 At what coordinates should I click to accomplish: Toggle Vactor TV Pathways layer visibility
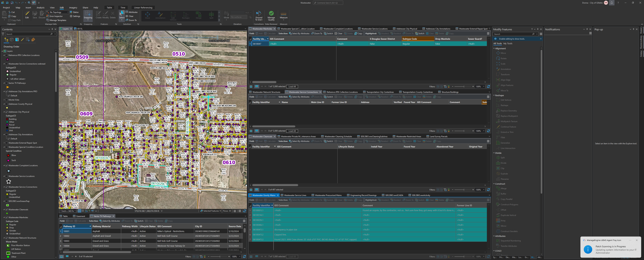7,83
